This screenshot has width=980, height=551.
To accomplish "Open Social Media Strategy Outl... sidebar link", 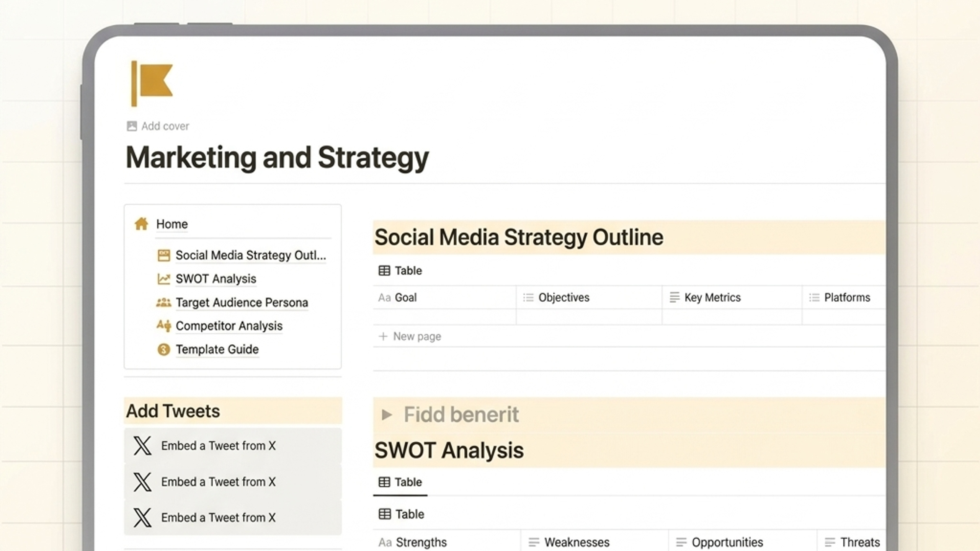I will pyautogui.click(x=251, y=255).
